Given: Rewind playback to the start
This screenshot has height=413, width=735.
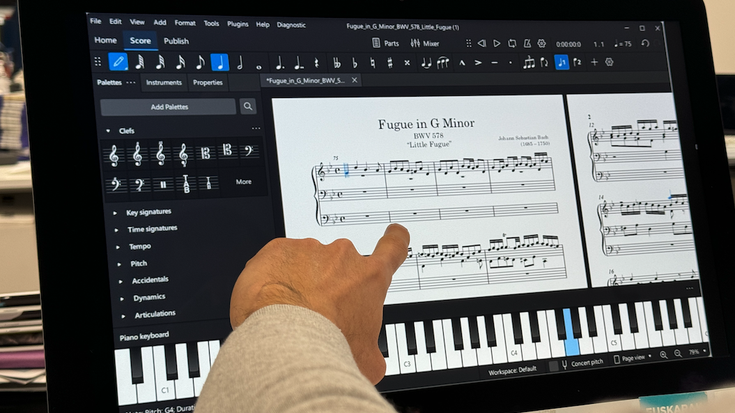Looking at the screenshot, I should pyautogui.click(x=481, y=44).
